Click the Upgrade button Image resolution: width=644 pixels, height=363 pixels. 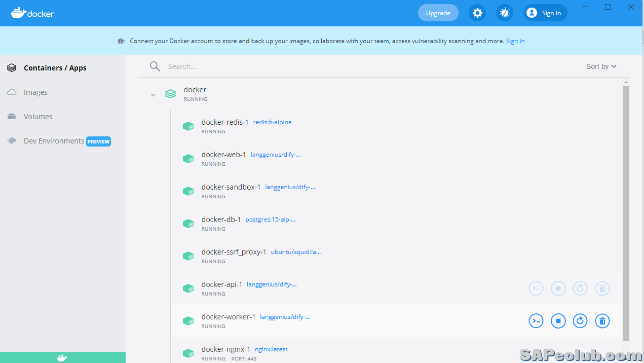tap(438, 13)
